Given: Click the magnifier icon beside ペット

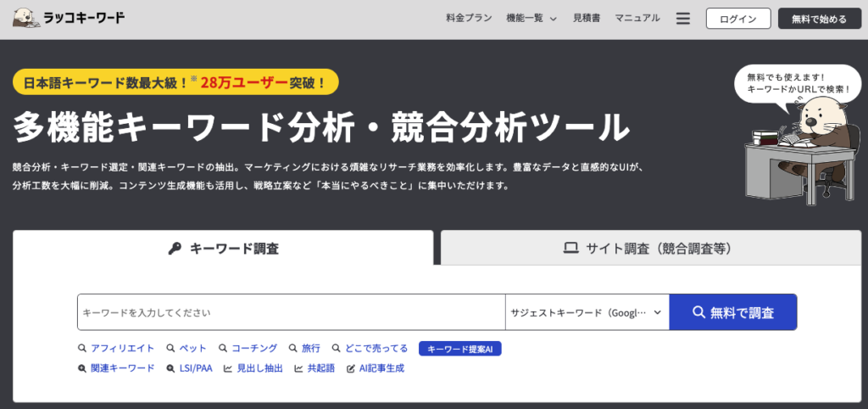Looking at the screenshot, I should (170, 349).
